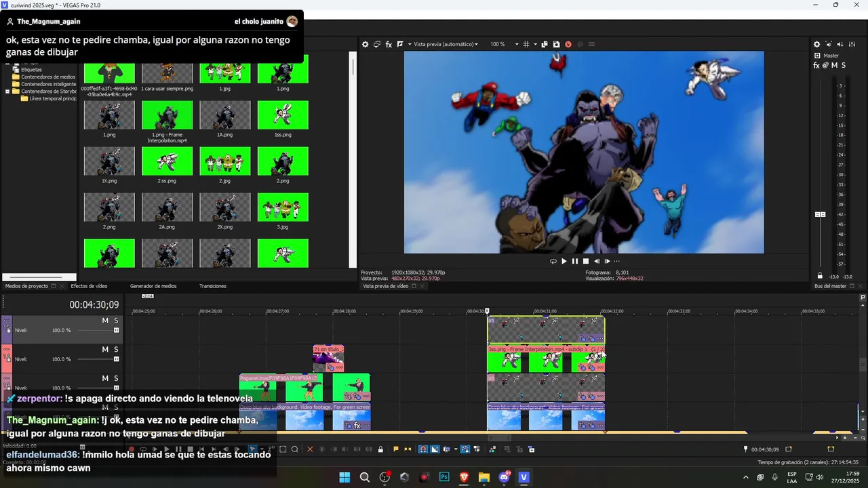Step to next frame in preview
Viewport: 868px width, 488px height.
tap(607, 262)
